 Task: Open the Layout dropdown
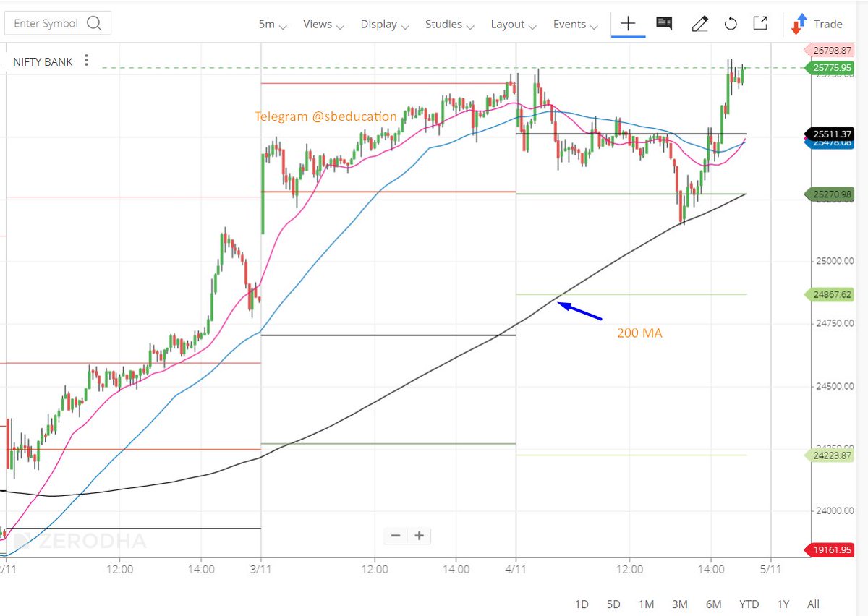(514, 25)
